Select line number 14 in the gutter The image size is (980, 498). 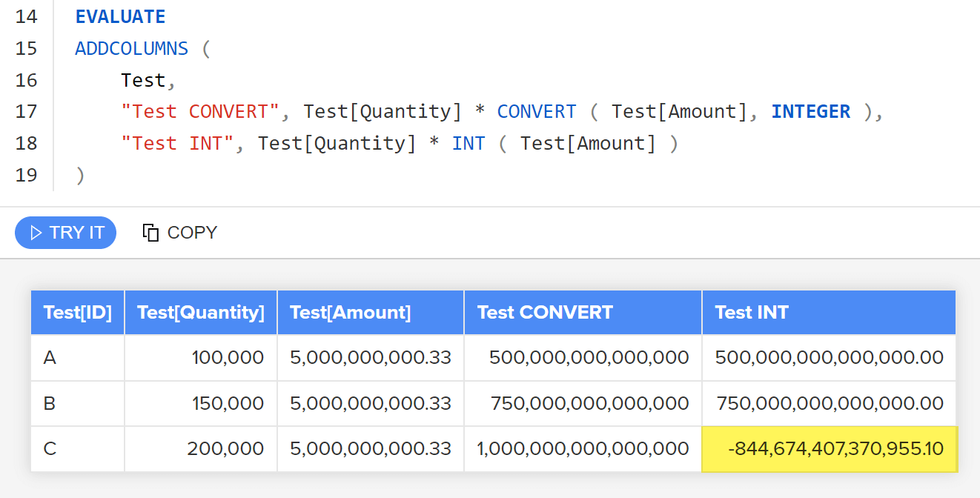pyautogui.click(x=27, y=16)
